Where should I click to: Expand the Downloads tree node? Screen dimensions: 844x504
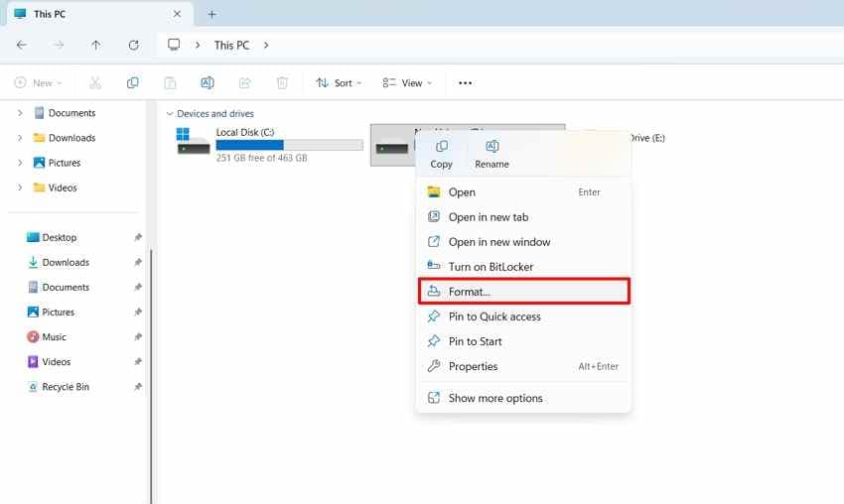(x=20, y=138)
